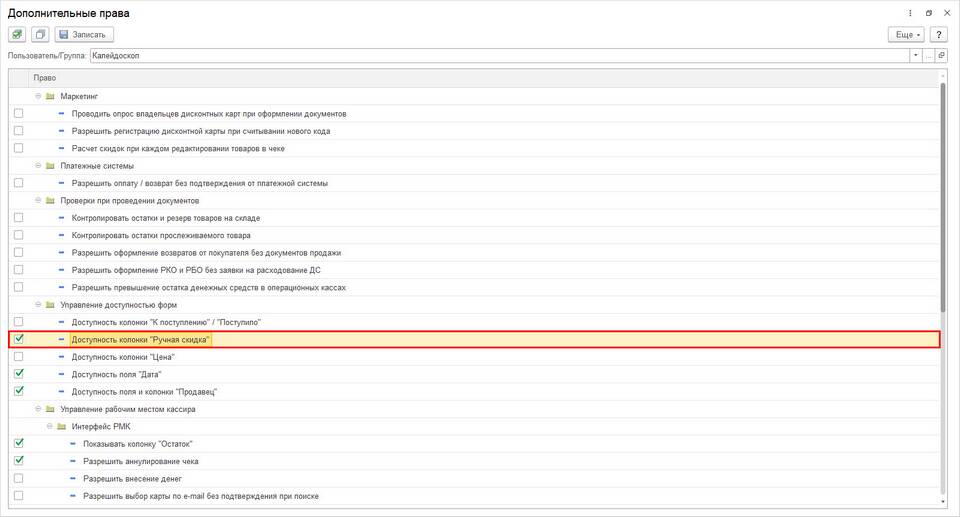Viewport: 960px width, 517px height.
Task: Collapse Проверки при проведении документов group
Action: 38,200
